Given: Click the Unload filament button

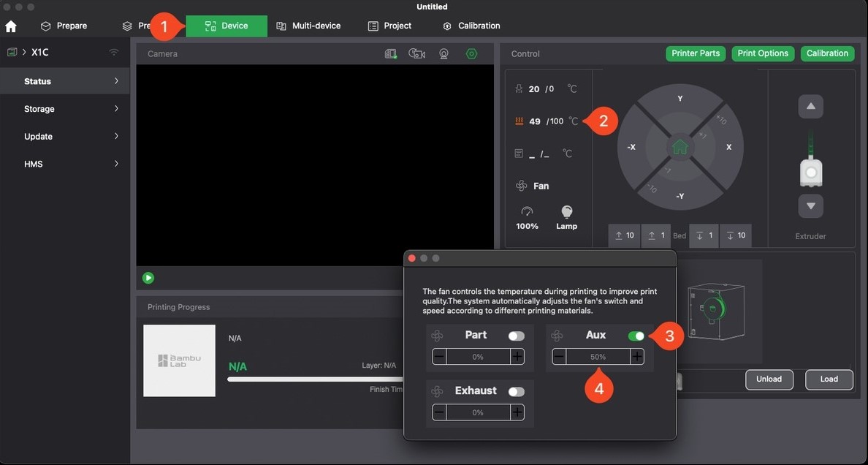Looking at the screenshot, I should click(x=769, y=379).
